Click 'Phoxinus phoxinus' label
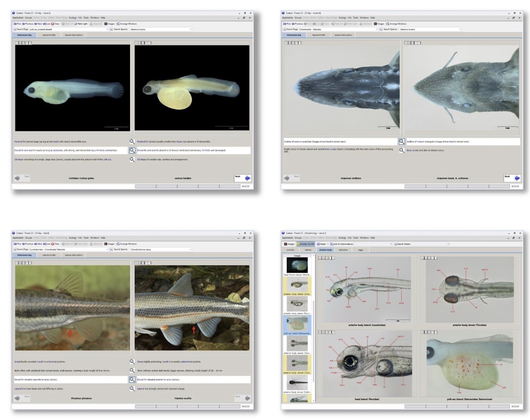 81,398
